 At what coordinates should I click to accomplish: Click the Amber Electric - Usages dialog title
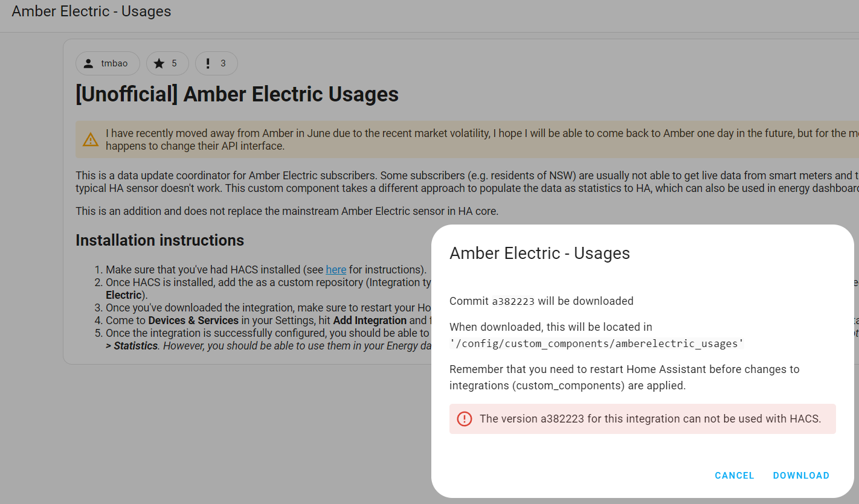[540, 254]
